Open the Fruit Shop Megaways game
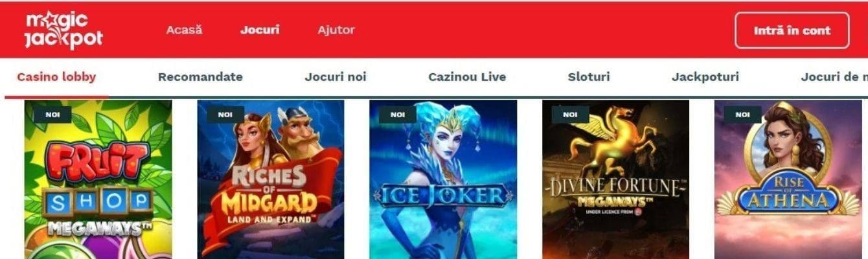 [98, 179]
